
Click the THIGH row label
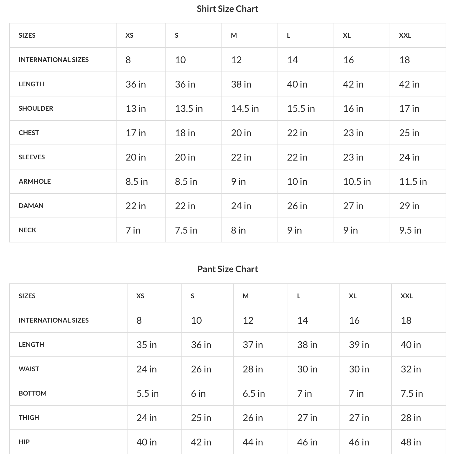29,418
